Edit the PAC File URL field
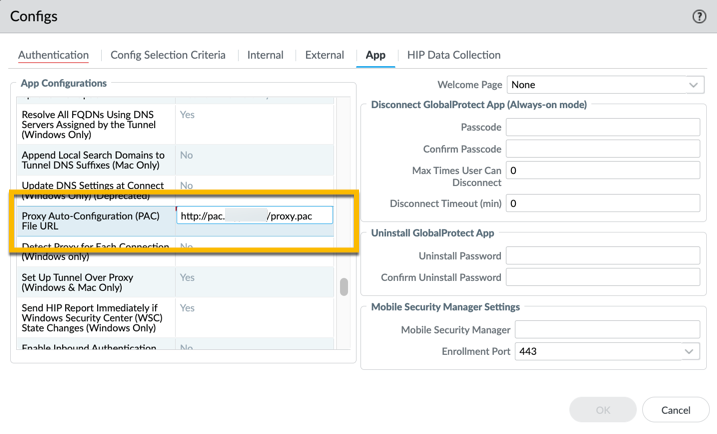717x434 pixels. click(x=254, y=216)
